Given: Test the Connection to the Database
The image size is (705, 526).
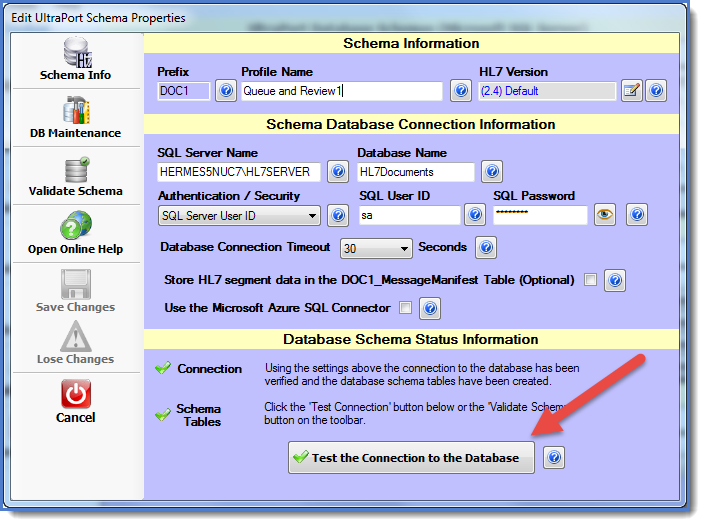Looking at the screenshot, I should coord(411,458).
